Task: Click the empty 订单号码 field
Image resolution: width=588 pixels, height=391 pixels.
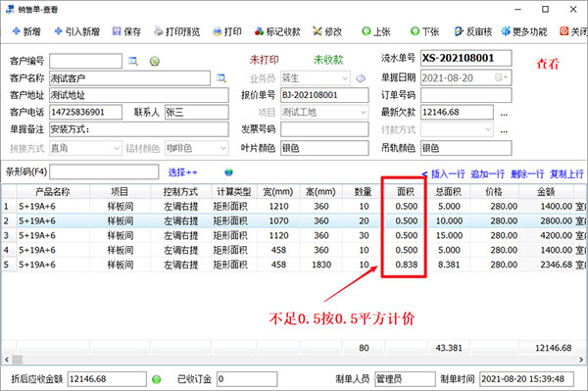Action: 466,95
